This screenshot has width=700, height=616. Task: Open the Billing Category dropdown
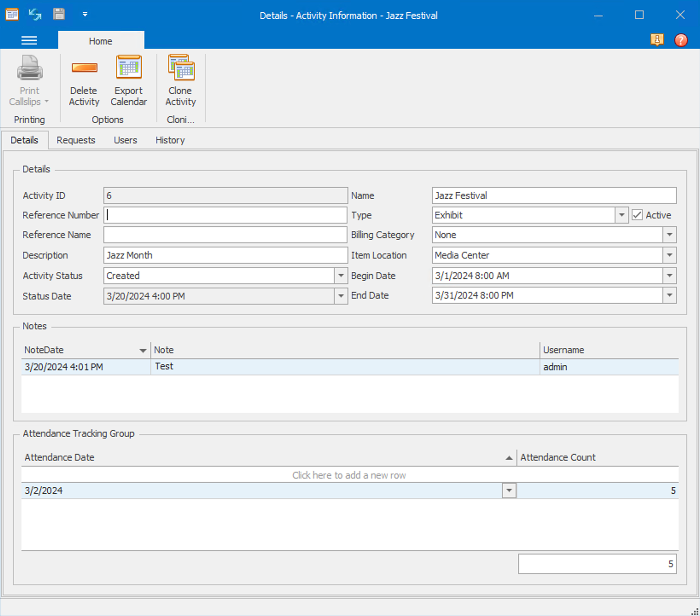point(669,235)
